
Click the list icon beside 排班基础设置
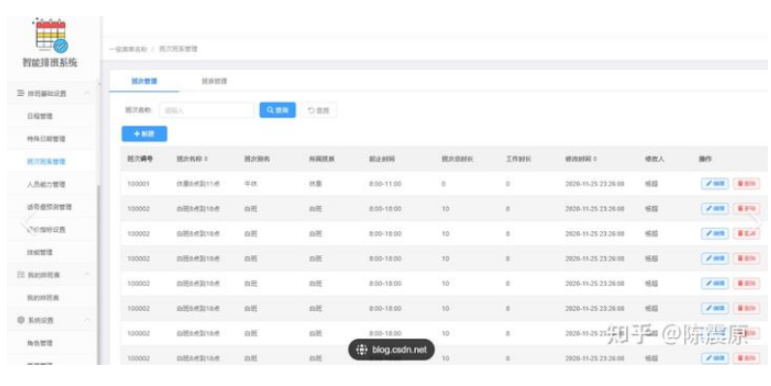20,93
